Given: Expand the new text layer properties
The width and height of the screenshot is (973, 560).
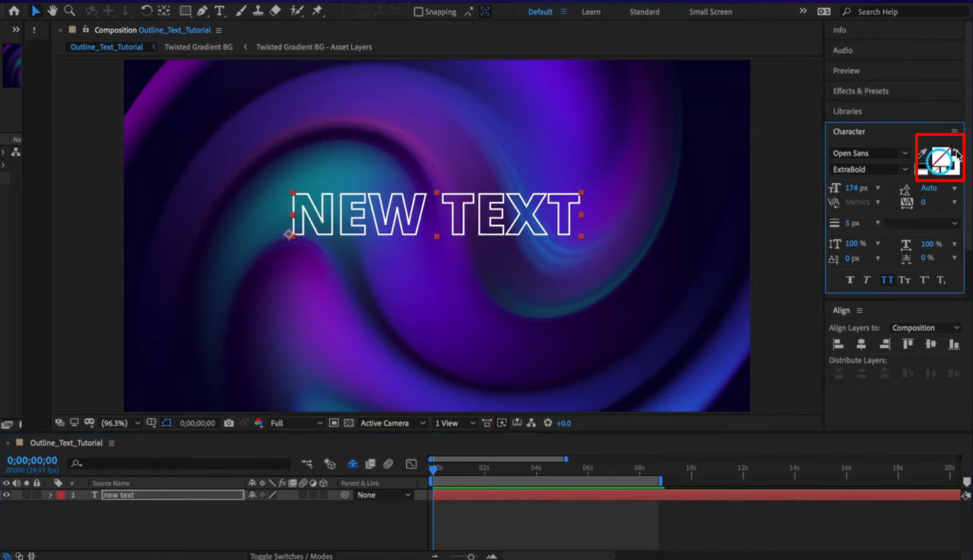Looking at the screenshot, I should tap(50, 495).
